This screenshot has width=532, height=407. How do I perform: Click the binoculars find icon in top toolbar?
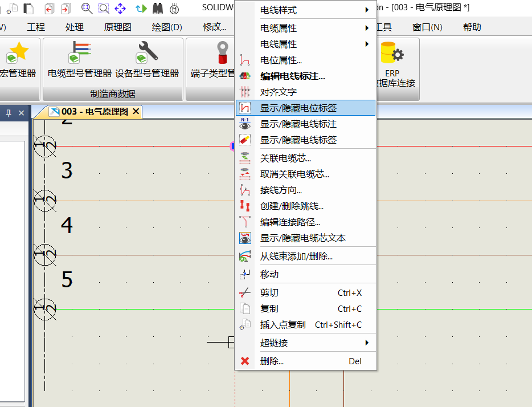click(158, 8)
